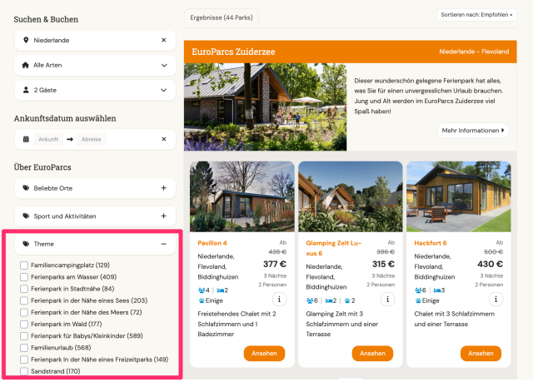This screenshot has width=533, height=392.
Task: Open the Pavilion 4 title link
Action: tap(212, 243)
